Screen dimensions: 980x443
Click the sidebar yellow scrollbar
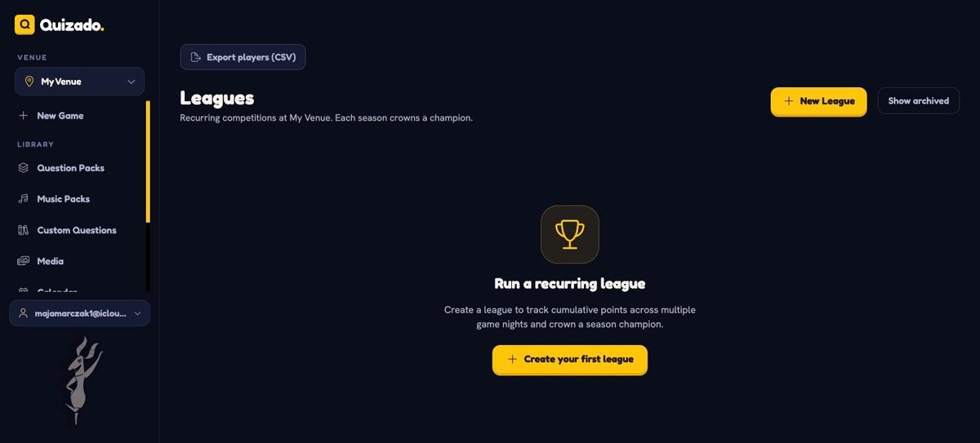(x=148, y=162)
